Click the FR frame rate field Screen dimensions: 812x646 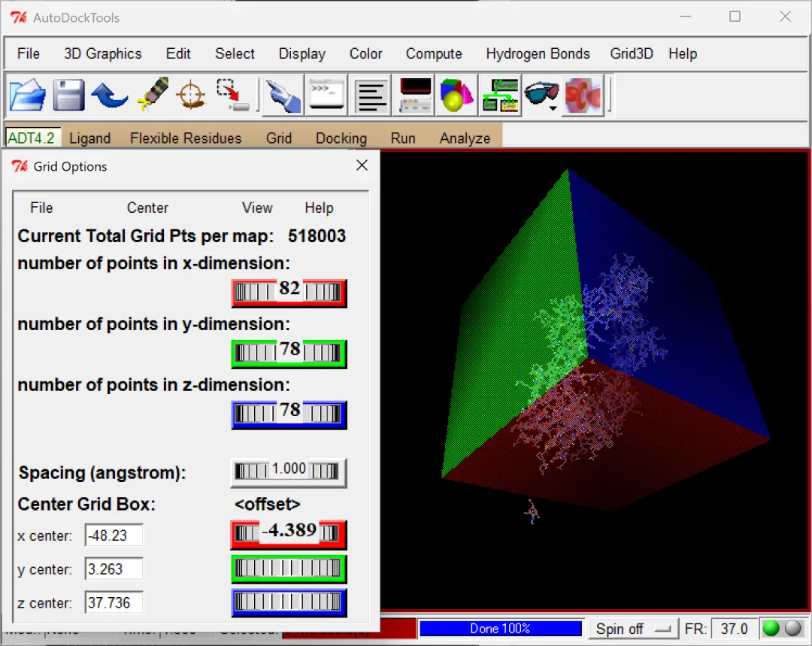[x=734, y=629]
